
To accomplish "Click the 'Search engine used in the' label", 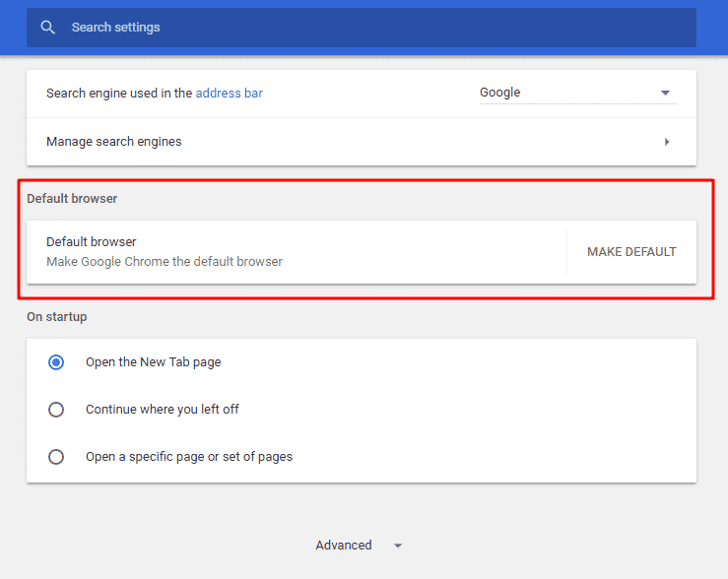I will [119, 94].
